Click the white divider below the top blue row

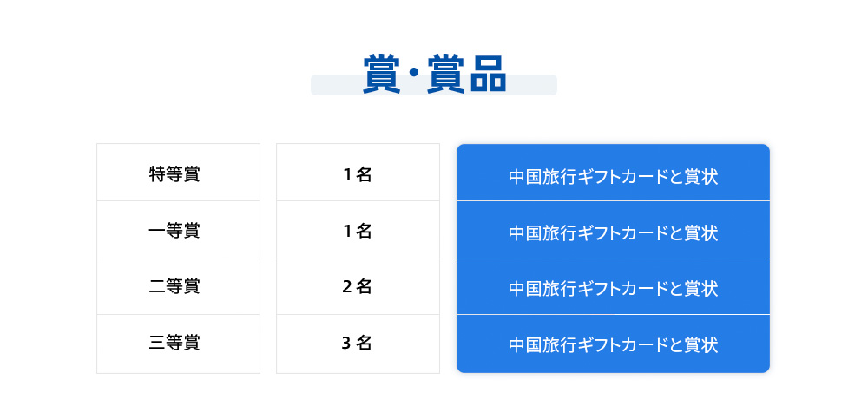click(613, 200)
